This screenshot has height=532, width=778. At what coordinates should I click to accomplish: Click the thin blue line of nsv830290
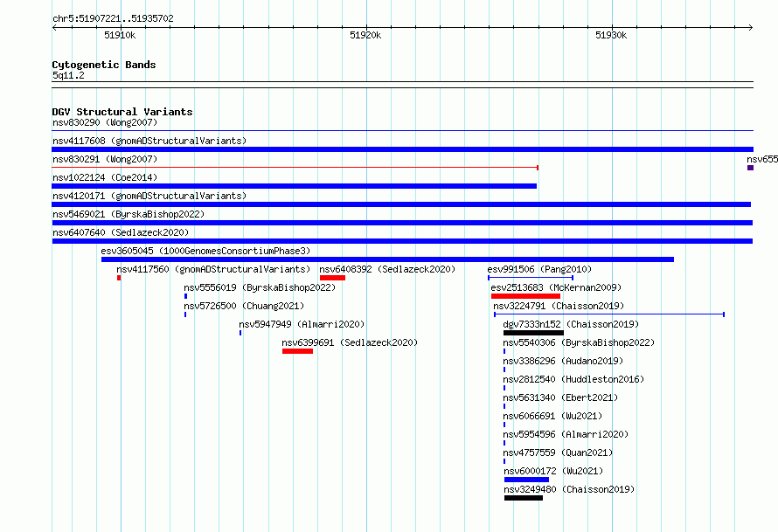(x=402, y=131)
